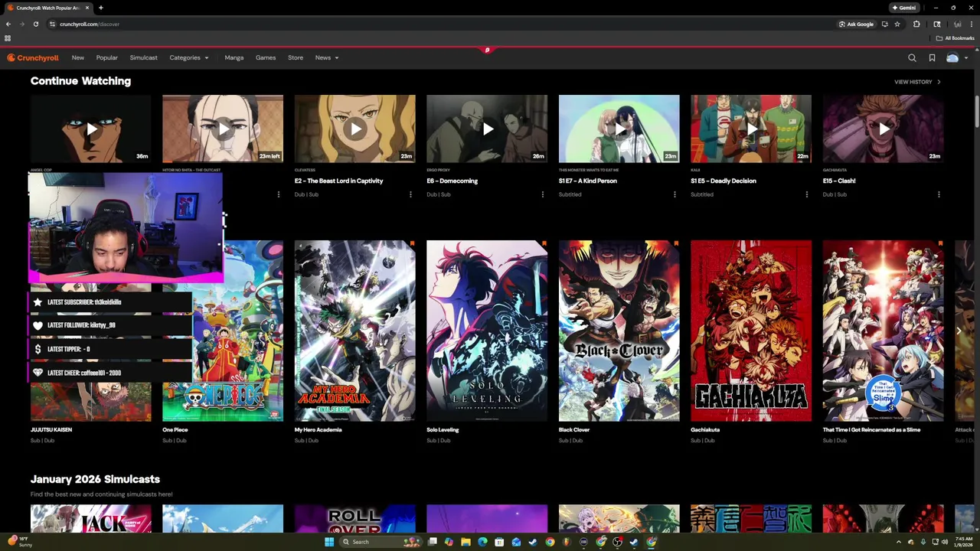This screenshot has width=980, height=551.
Task: Open options dots for E15 – Clash!
Action: click(x=939, y=194)
